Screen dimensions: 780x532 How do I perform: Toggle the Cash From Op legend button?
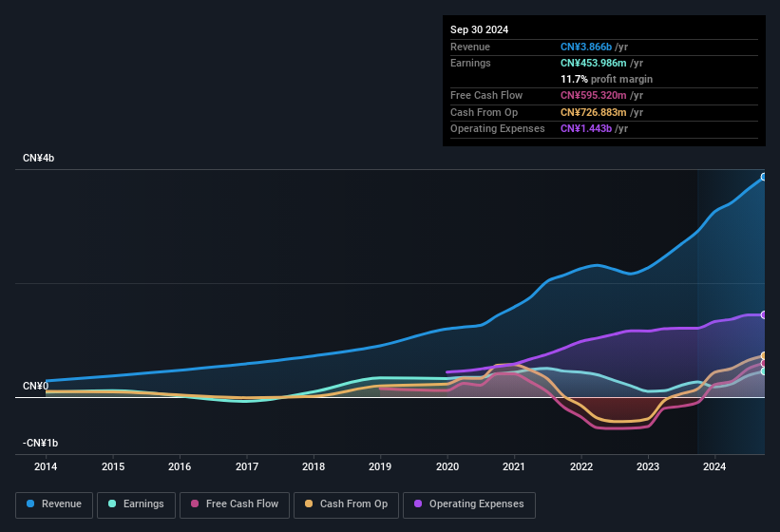coord(346,504)
